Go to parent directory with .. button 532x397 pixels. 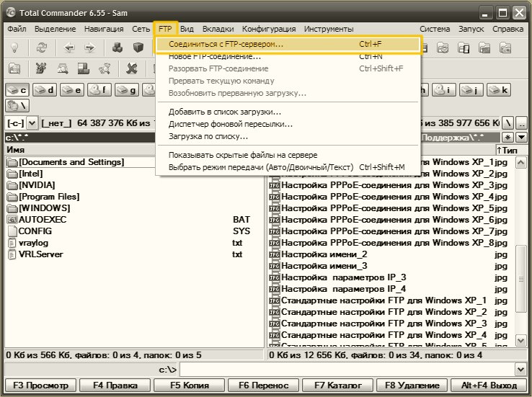pos(522,122)
